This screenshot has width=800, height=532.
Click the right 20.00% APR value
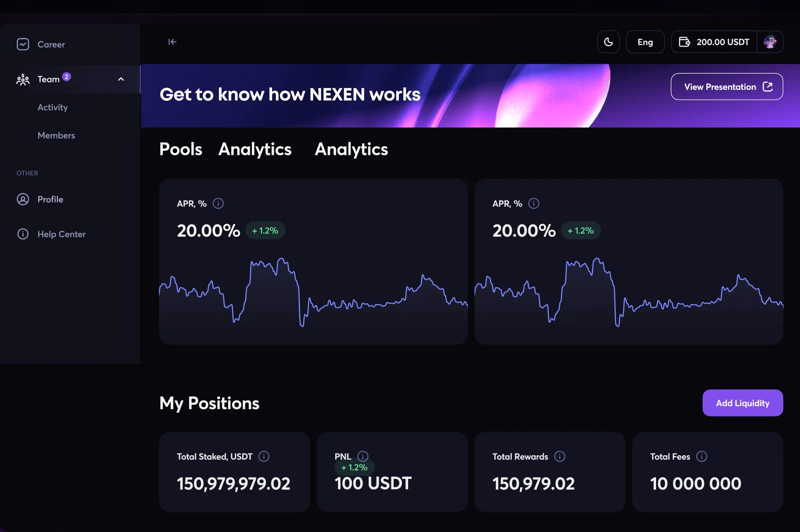[524, 231]
